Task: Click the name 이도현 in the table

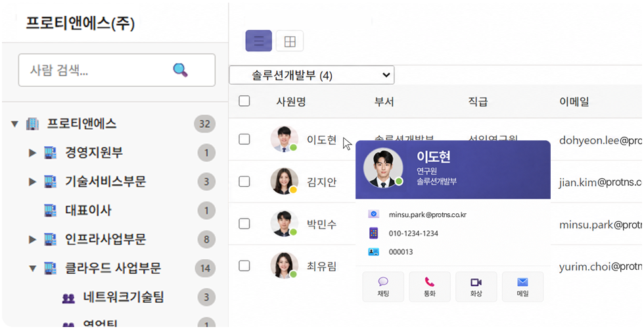Action: (x=321, y=139)
